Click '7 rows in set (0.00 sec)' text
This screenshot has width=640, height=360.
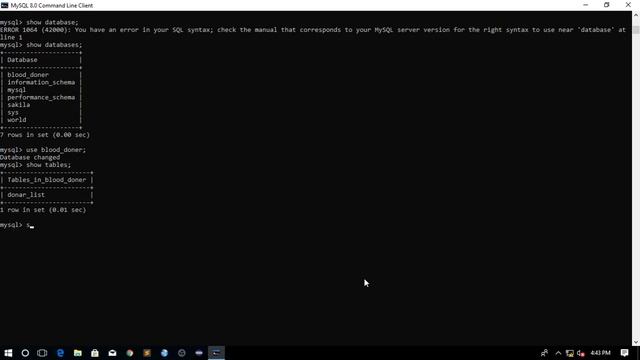tap(45, 135)
